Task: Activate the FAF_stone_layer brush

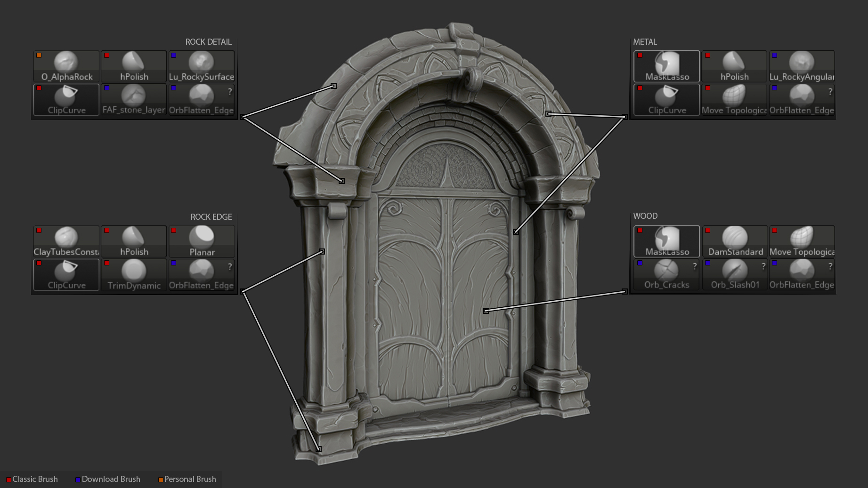Action: pos(134,100)
